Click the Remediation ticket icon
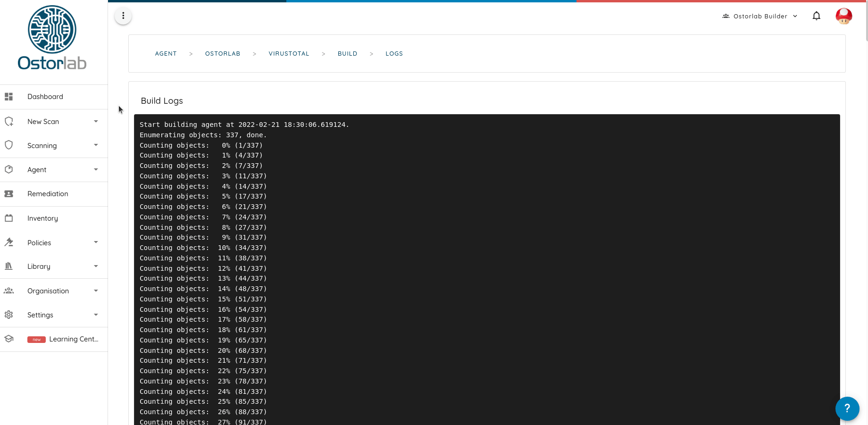The height and width of the screenshot is (425, 868). tap(8, 194)
